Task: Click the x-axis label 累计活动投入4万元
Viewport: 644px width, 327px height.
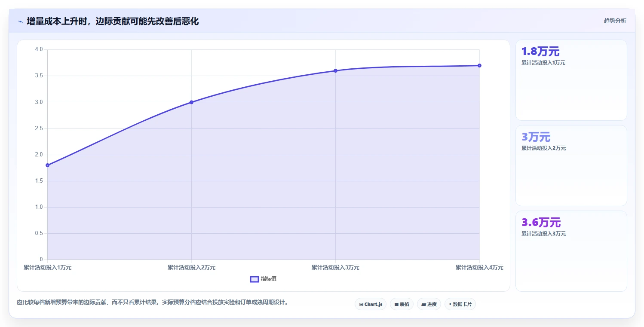Action: point(479,267)
